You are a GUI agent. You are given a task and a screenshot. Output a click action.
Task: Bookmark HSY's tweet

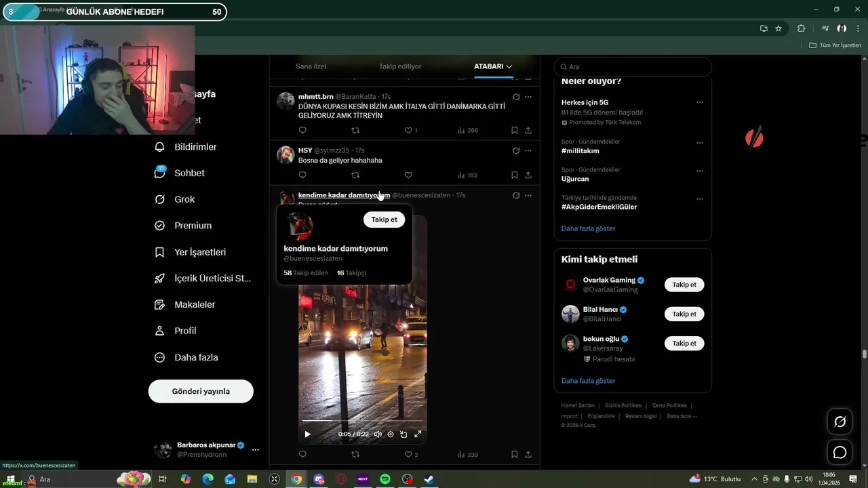515,175
